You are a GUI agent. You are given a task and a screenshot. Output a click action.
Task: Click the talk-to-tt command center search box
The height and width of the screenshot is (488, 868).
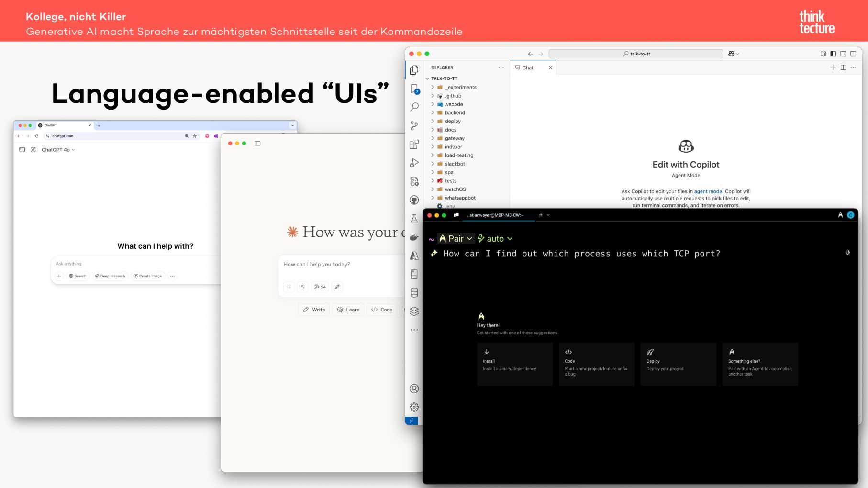click(x=636, y=54)
